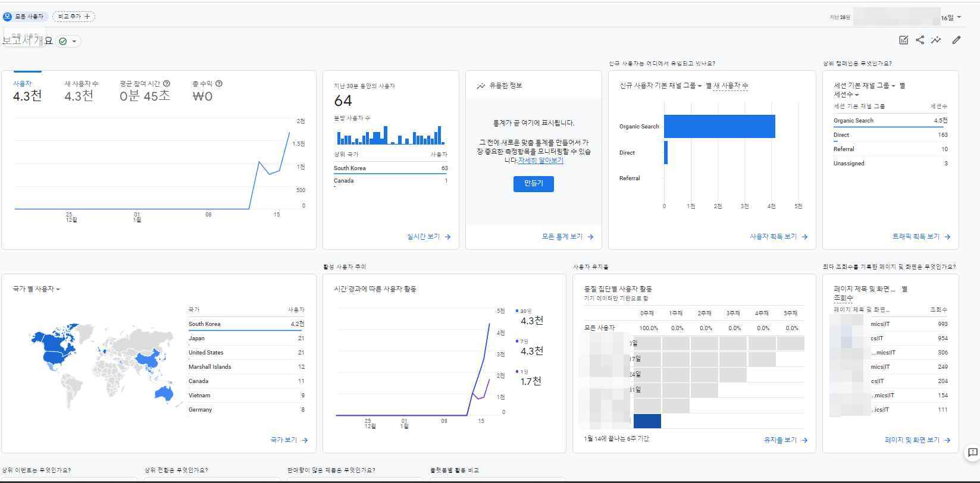Open 세션 기본 채널 그룹 dropdown
The height and width of the screenshot is (483, 980).
pos(865,86)
